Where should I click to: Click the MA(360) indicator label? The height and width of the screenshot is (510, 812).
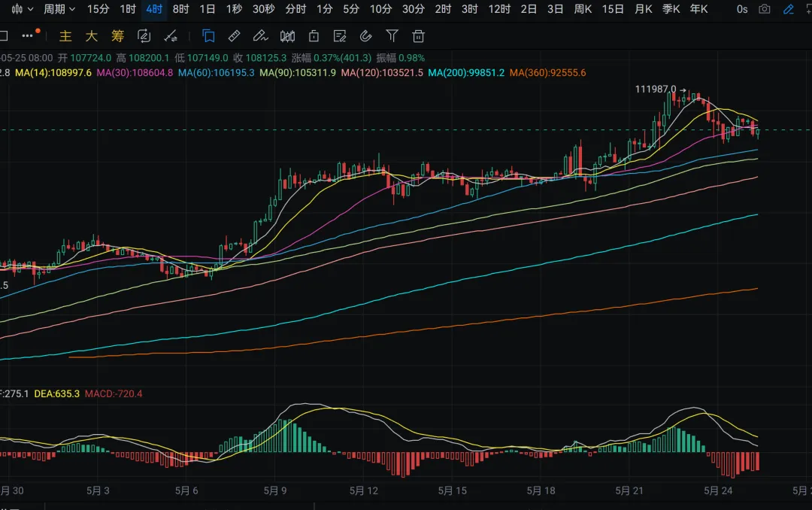pos(548,72)
